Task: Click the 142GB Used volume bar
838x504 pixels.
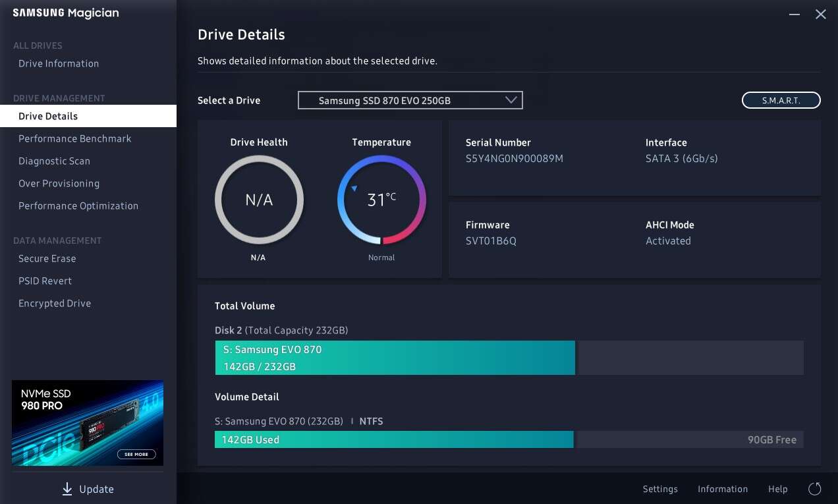Action: [x=394, y=439]
